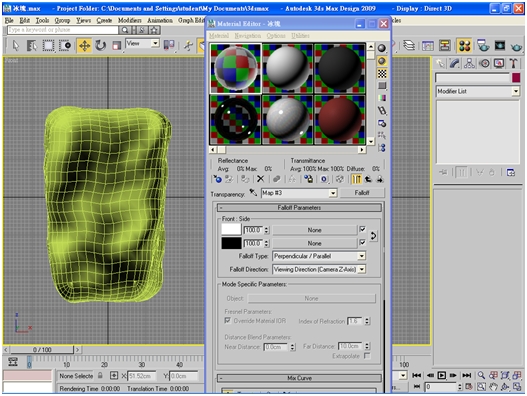Image resolution: width=527 pixels, height=396 pixels.
Task: Switch to the Utilities hammer panel
Action: 513,64
